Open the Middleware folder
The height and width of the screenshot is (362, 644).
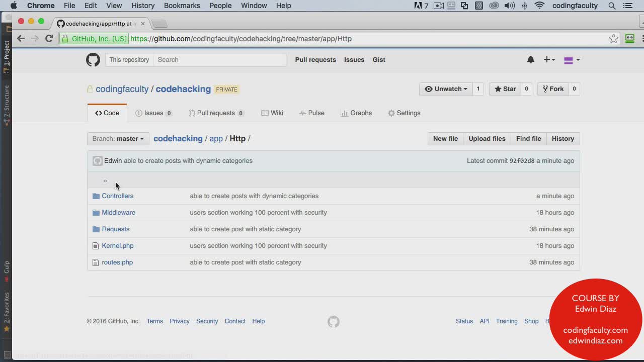pos(119,213)
